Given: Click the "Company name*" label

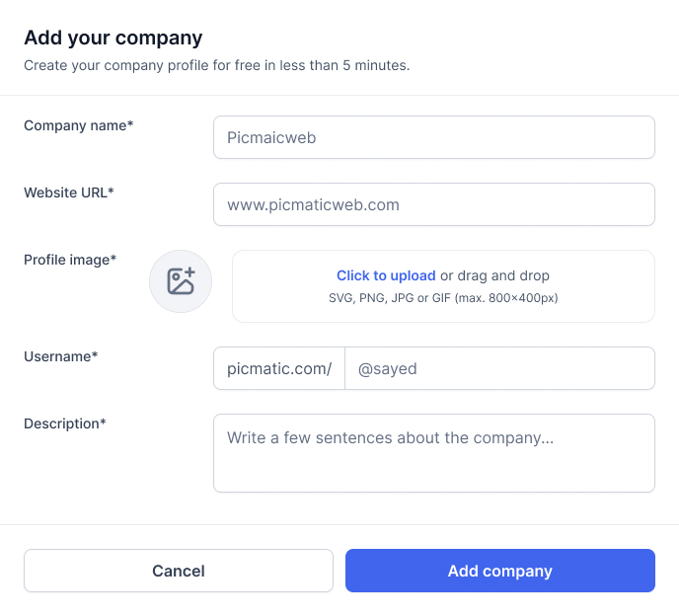Looking at the screenshot, I should [78, 125].
